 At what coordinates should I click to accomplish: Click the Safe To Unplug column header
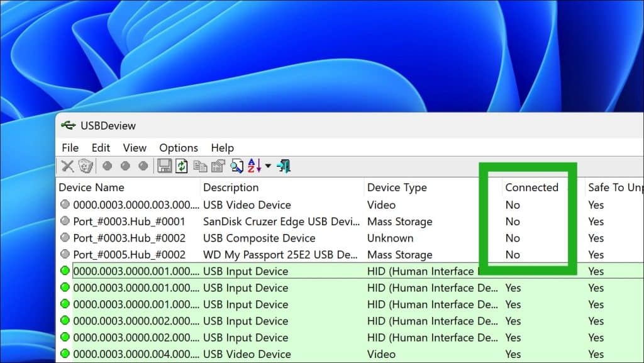pyautogui.click(x=614, y=187)
